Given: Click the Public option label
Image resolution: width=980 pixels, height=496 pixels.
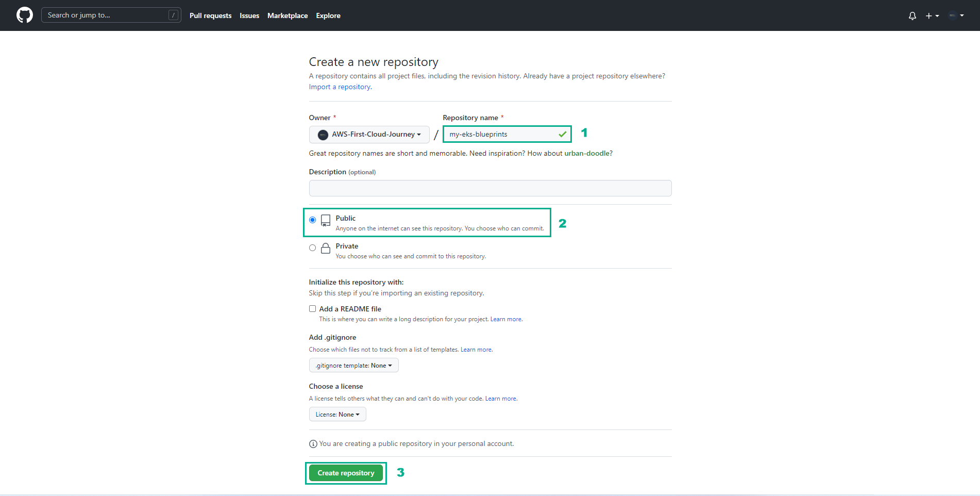Looking at the screenshot, I should pyautogui.click(x=345, y=218).
